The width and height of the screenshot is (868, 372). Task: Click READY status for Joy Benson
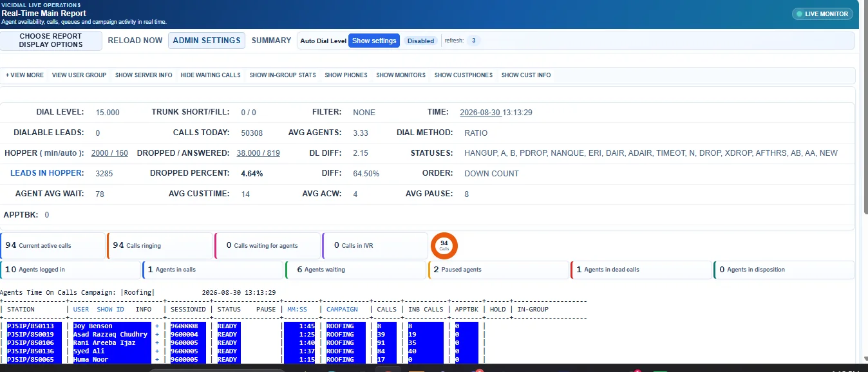click(227, 326)
